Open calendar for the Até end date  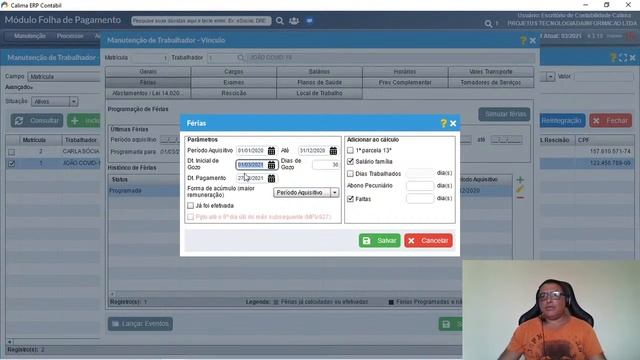(x=333, y=151)
